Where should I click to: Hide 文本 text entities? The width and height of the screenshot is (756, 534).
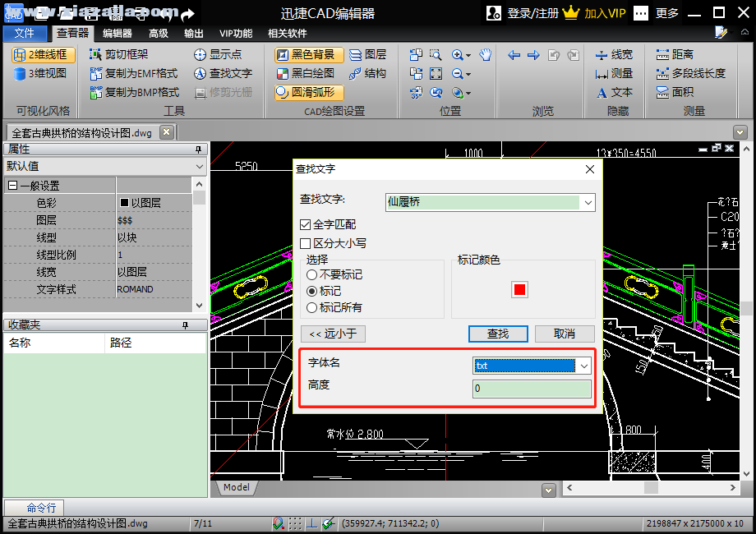point(614,92)
